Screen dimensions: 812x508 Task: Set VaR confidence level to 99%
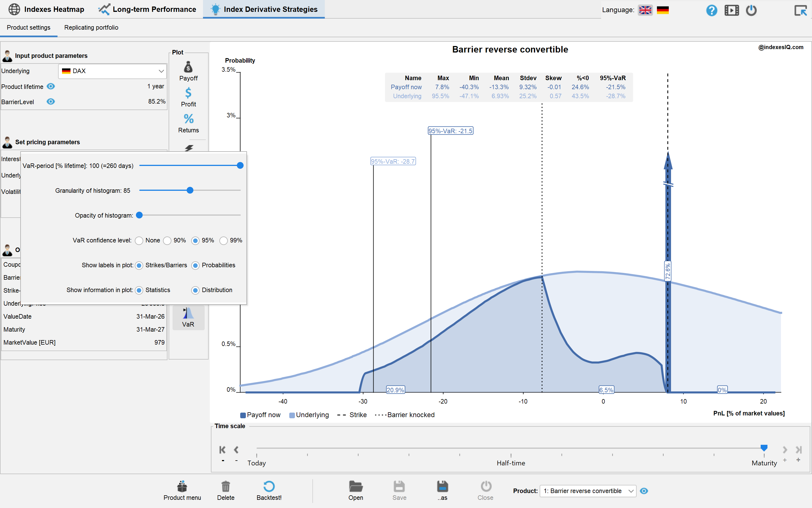tap(224, 241)
